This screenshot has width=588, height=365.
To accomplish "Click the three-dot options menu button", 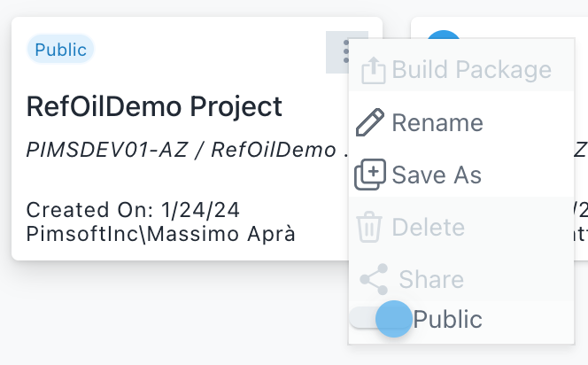I will (x=343, y=52).
